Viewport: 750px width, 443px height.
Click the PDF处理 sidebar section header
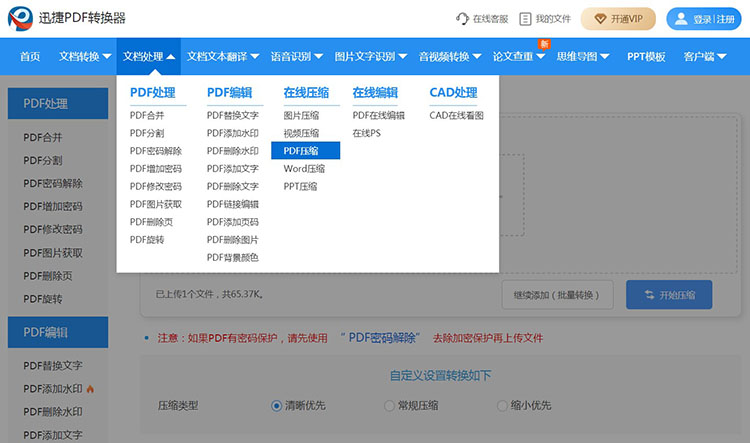[58, 103]
